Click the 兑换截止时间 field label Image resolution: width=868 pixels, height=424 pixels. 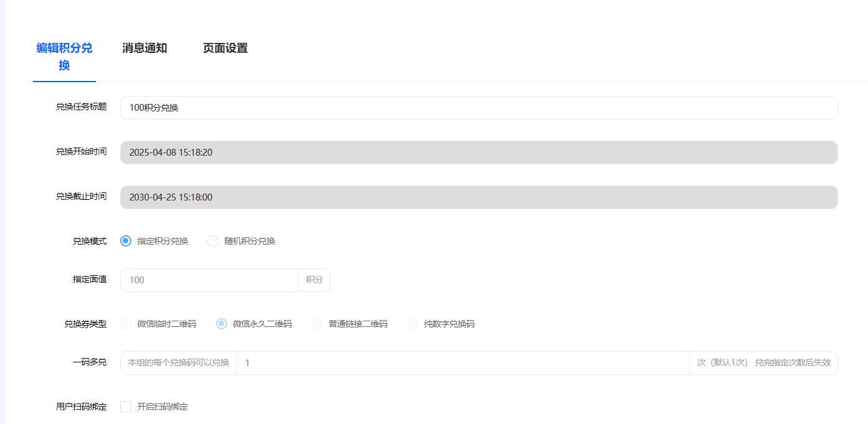click(82, 196)
